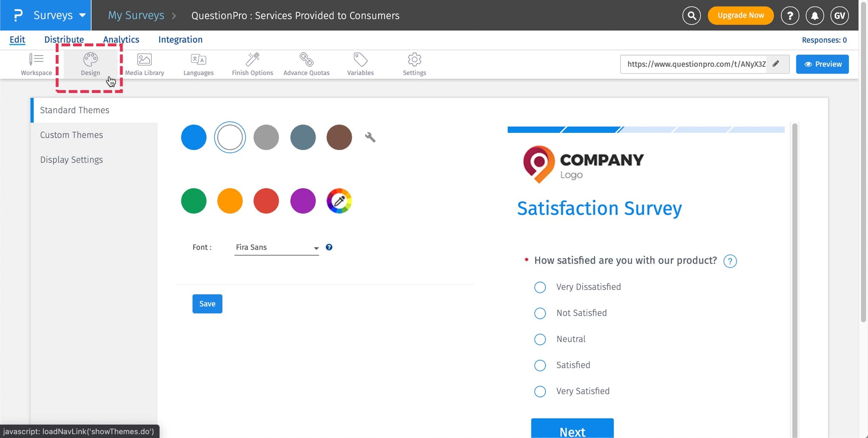Open survey Settings

click(414, 64)
